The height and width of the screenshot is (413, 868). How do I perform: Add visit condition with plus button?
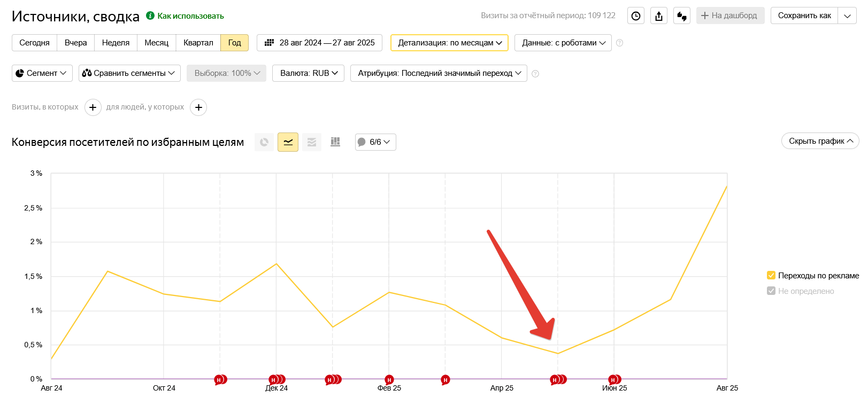(93, 107)
